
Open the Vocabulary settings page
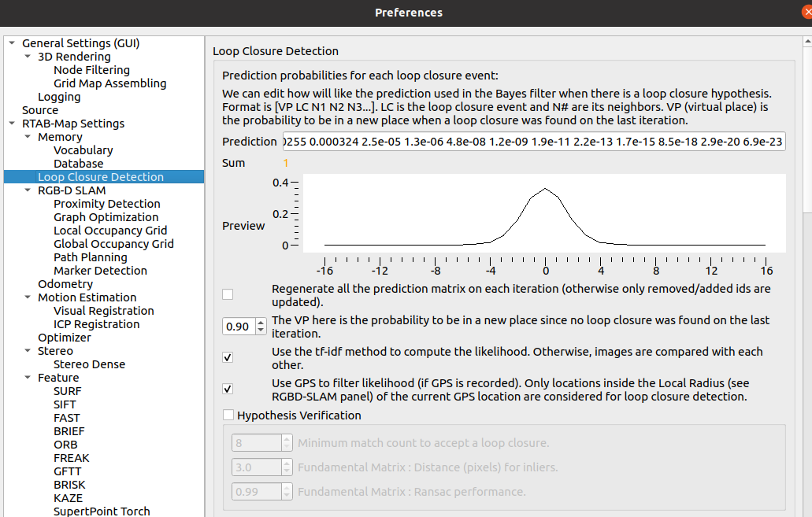tap(83, 150)
